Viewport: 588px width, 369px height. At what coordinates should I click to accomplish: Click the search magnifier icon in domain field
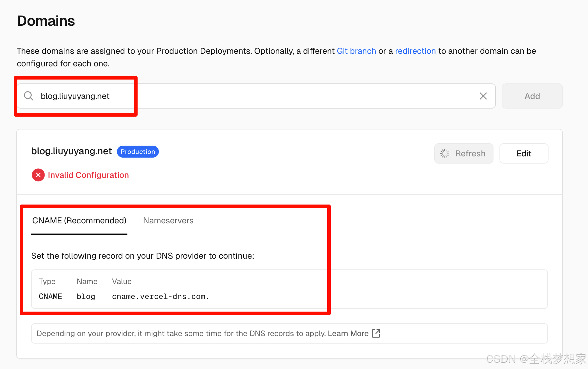[28, 96]
